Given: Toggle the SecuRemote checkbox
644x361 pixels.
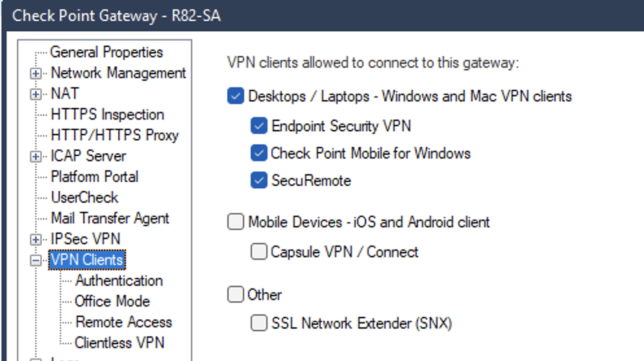Looking at the screenshot, I should pyautogui.click(x=259, y=180).
